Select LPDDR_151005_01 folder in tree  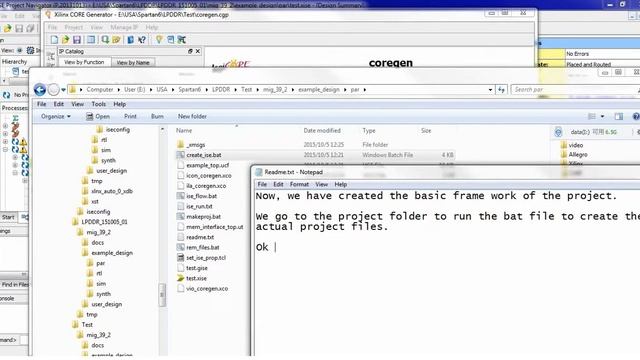tap(104, 222)
